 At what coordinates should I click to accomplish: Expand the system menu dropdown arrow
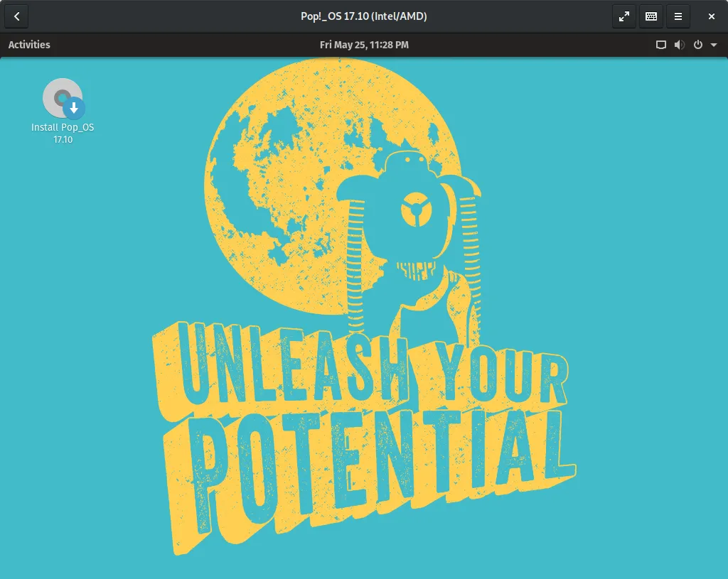pyautogui.click(x=714, y=45)
